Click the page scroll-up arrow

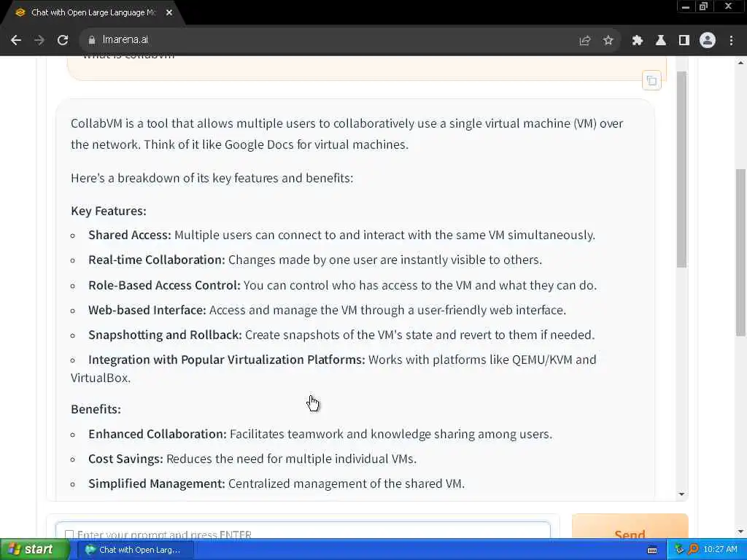pyautogui.click(x=741, y=63)
